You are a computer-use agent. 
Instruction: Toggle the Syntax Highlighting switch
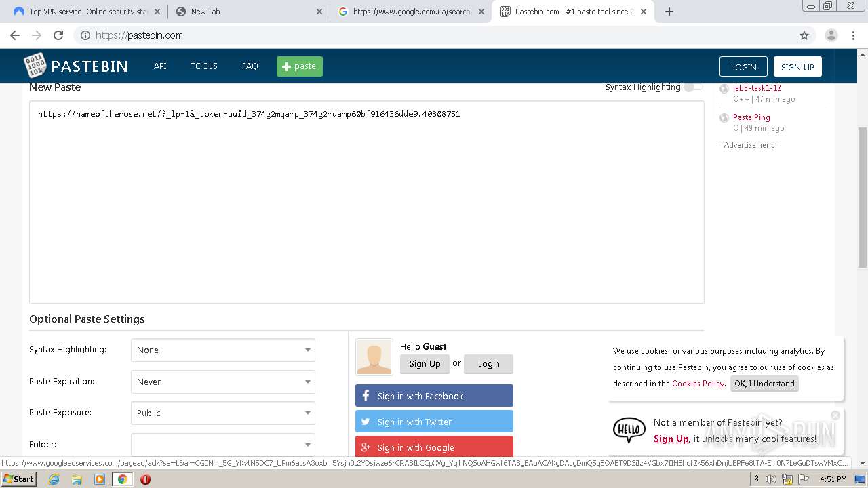[693, 87]
